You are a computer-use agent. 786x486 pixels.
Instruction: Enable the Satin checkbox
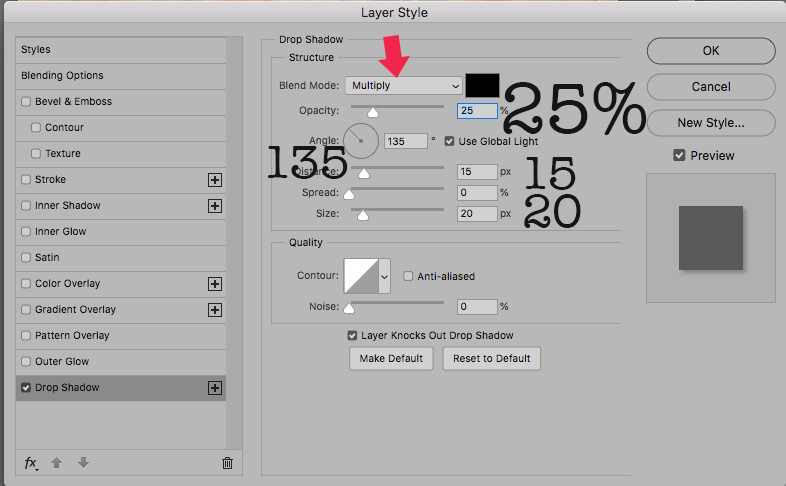[x=26, y=258]
